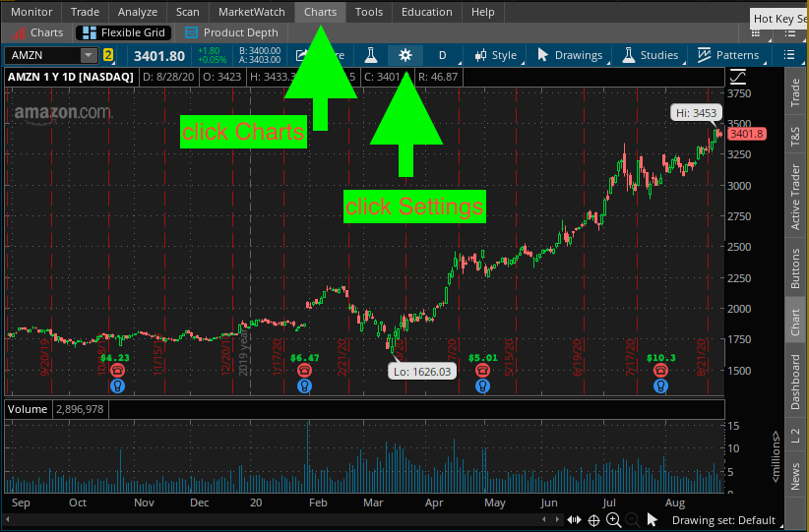The width and height of the screenshot is (809, 532).
Task: Switch to Flexible Grid sub-tab
Action: (124, 32)
